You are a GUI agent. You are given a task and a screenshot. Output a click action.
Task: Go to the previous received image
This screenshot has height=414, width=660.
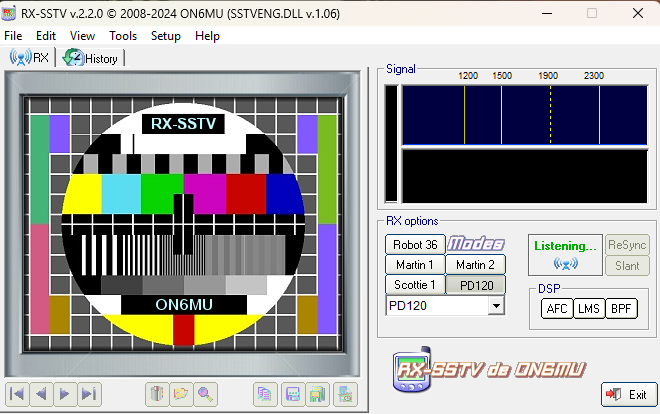click(x=41, y=394)
